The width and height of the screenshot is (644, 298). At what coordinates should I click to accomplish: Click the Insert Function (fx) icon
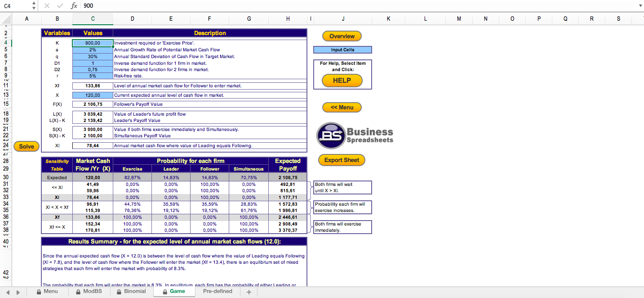(x=74, y=6)
